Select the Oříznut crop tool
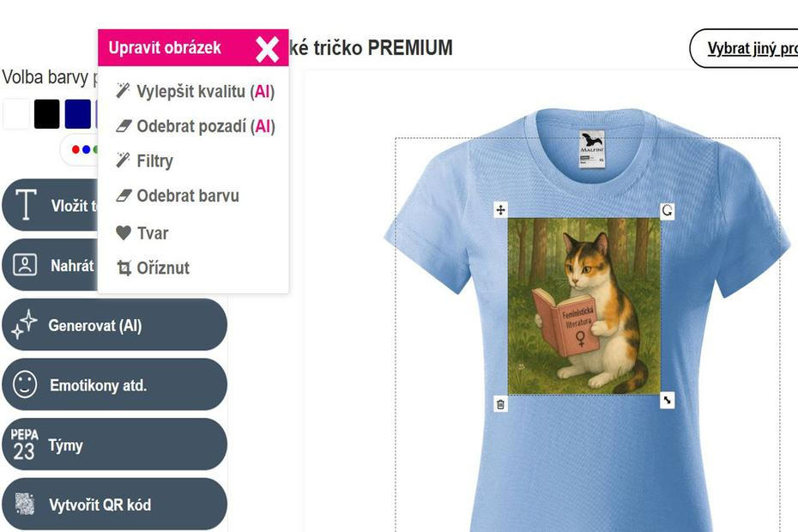798x532 pixels. tap(153, 268)
